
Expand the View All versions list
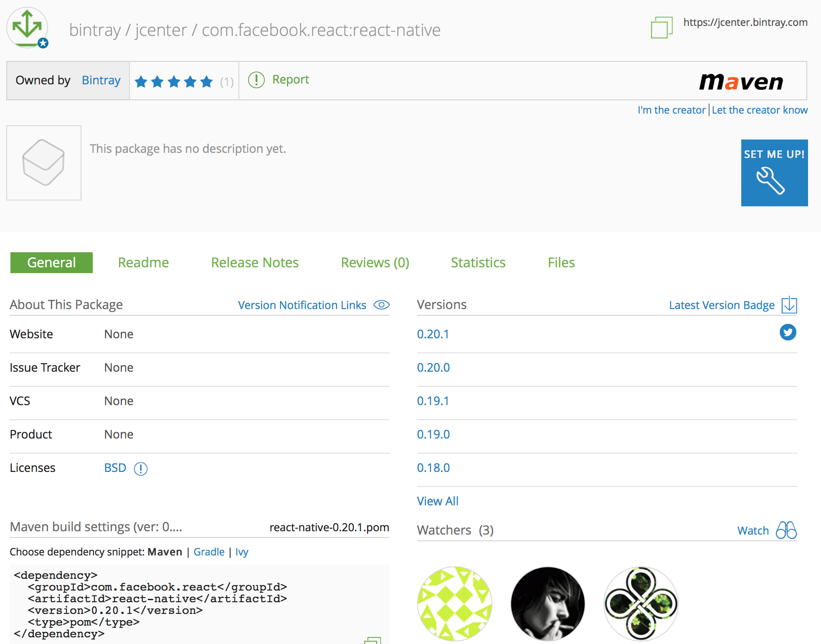point(438,501)
